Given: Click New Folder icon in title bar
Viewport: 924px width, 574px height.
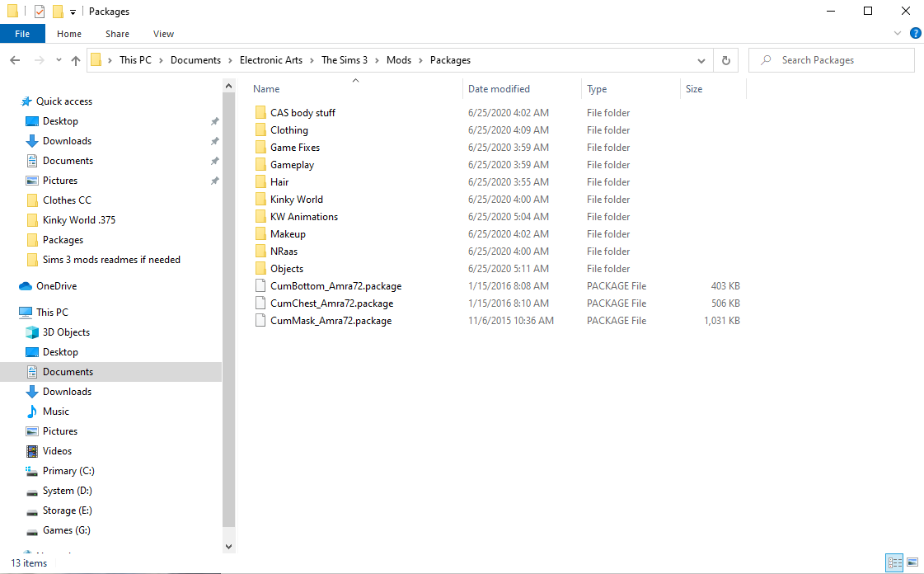Looking at the screenshot, I should (58, 12).
